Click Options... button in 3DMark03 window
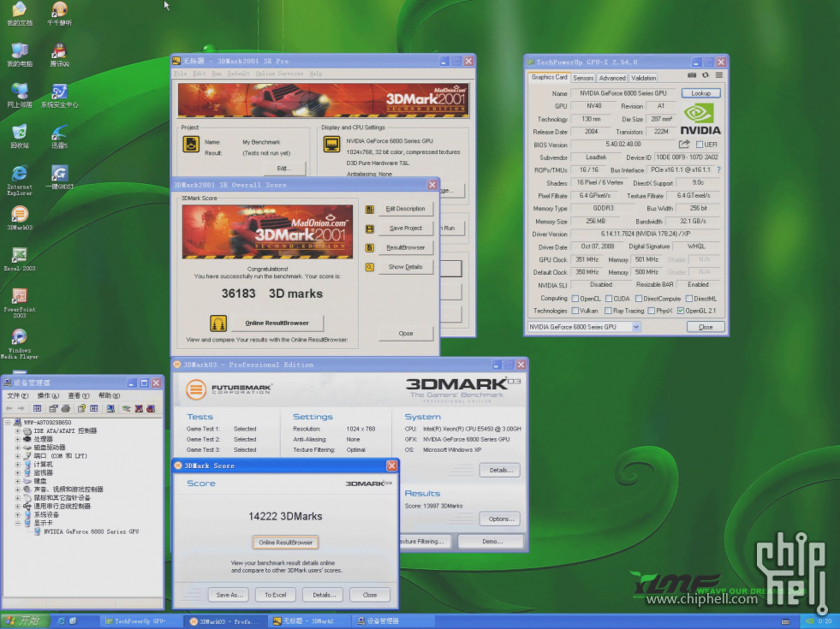The width and height of the screenshot is (840, 629). click(501, 519)
